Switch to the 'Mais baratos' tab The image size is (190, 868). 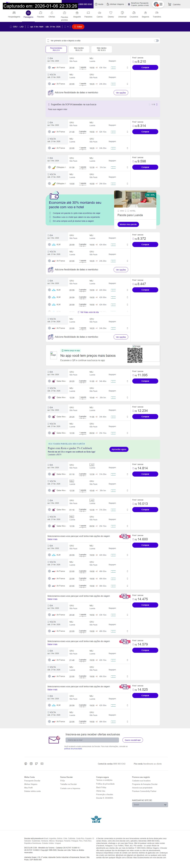tap(79, 49)
